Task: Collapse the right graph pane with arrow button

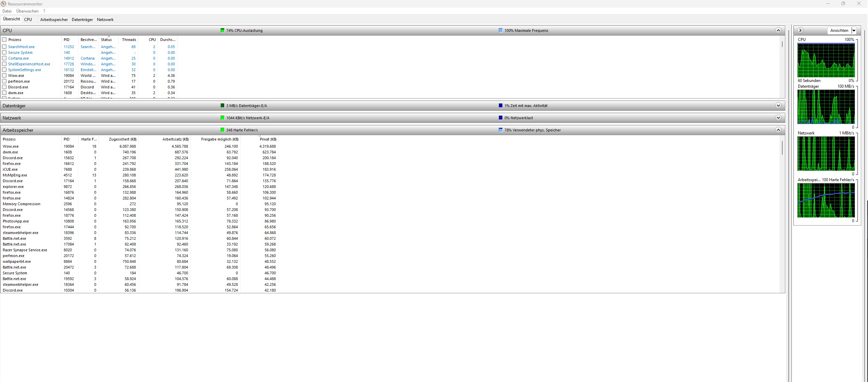Action: (x=800, y=30)
